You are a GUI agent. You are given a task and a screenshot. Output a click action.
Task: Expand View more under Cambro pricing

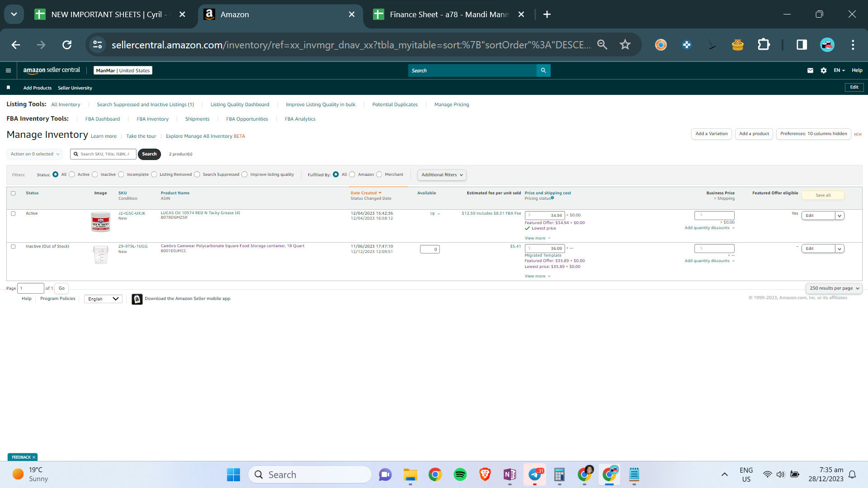click(x=538, y=276)
